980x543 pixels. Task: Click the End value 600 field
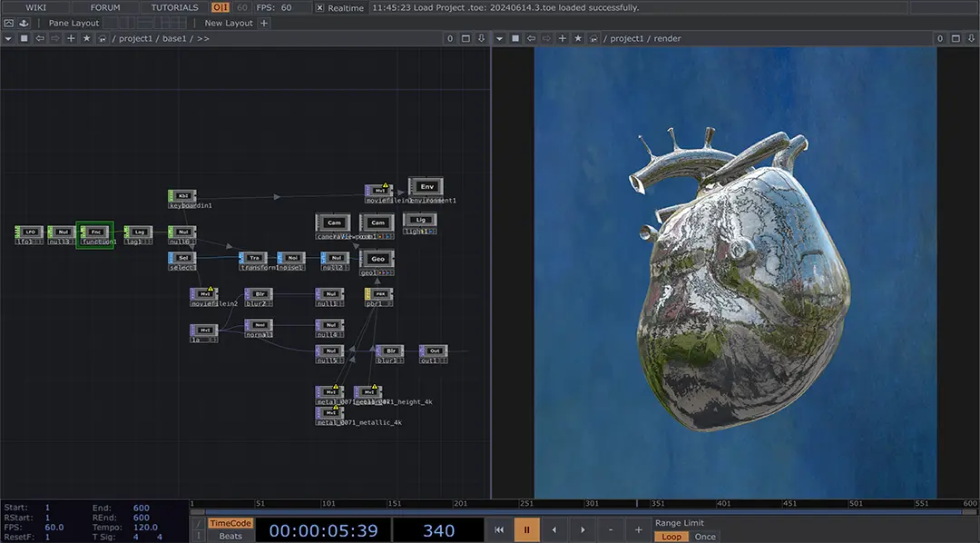click(x=142, y=508)
